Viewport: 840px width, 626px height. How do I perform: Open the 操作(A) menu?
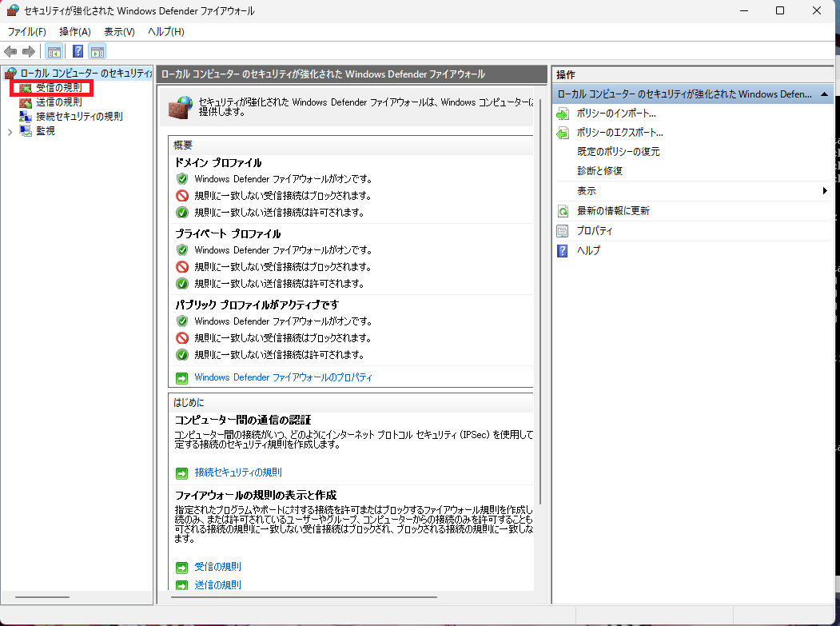tap(75, 32)
